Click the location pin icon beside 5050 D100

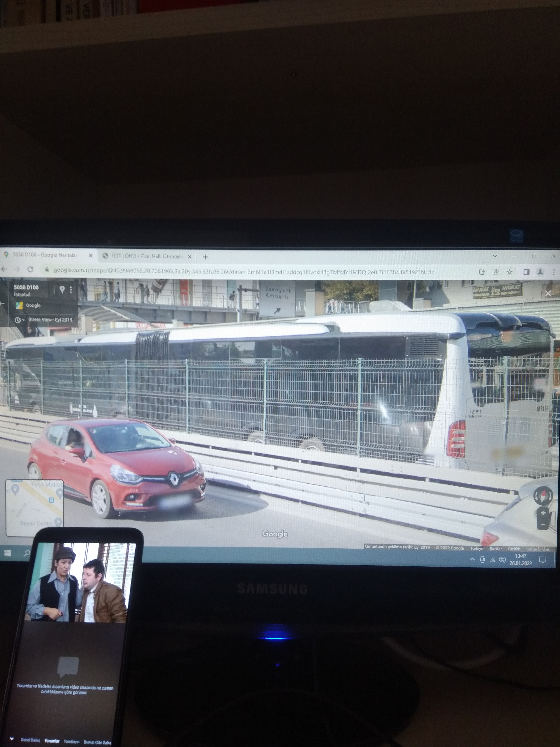pyautogui.click(x=62, y=289)
